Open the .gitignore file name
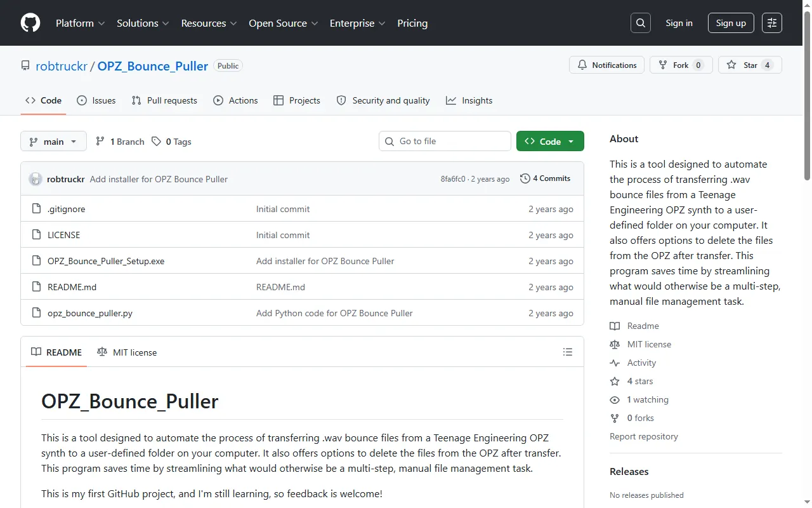This screenshot has width=812, height=508. 66,209
